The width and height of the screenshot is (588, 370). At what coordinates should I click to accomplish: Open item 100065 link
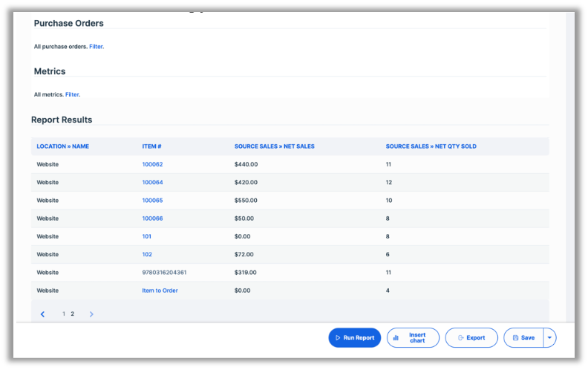click(x=152, y=201)
